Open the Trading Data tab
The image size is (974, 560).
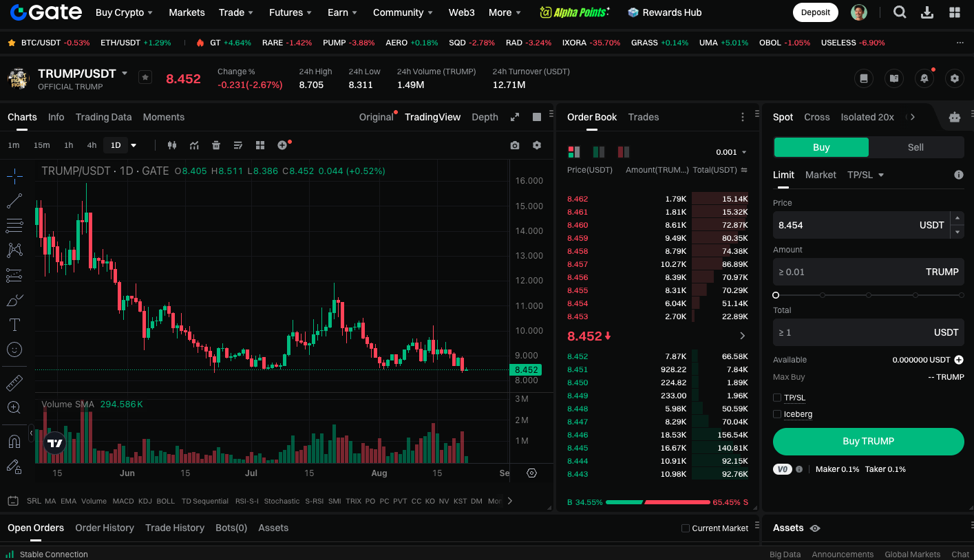(x=103, y=117)
